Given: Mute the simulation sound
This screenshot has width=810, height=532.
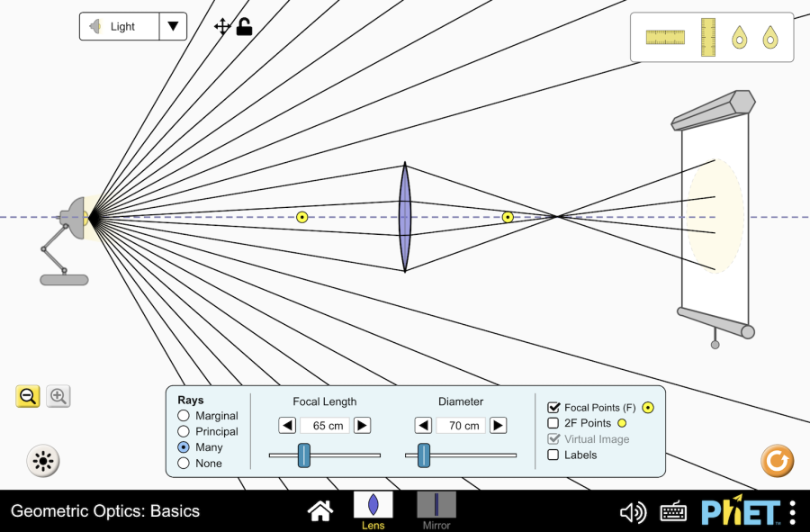Looking at the screenshot, I should tap(633, 512).
